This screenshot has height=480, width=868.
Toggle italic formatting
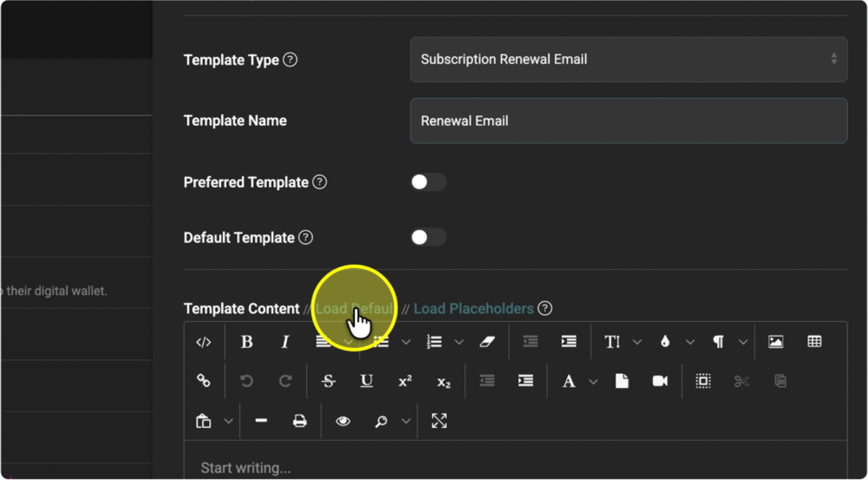tap(285, 342)
